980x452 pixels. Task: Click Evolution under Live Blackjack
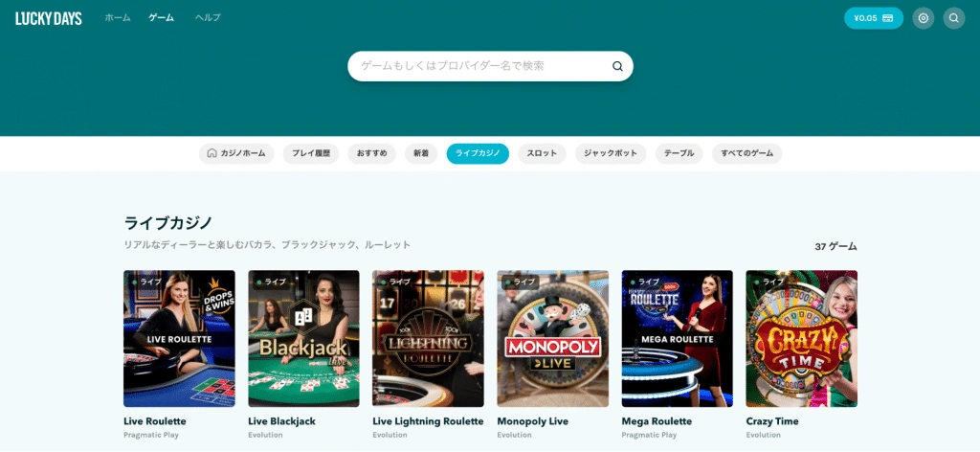(266, 435)
